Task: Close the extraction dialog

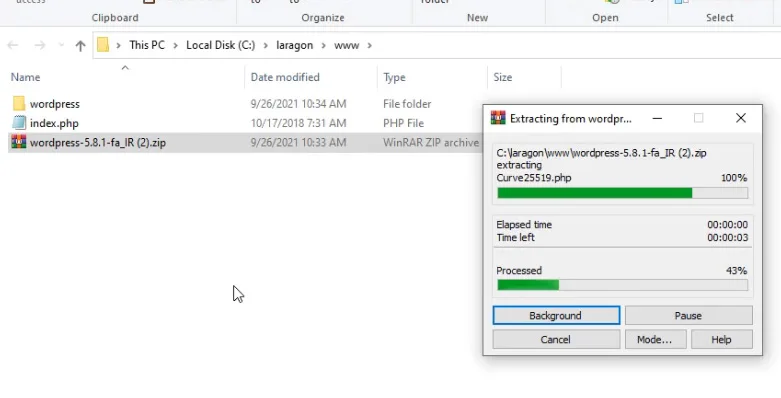Action: [x=741, y=118]
